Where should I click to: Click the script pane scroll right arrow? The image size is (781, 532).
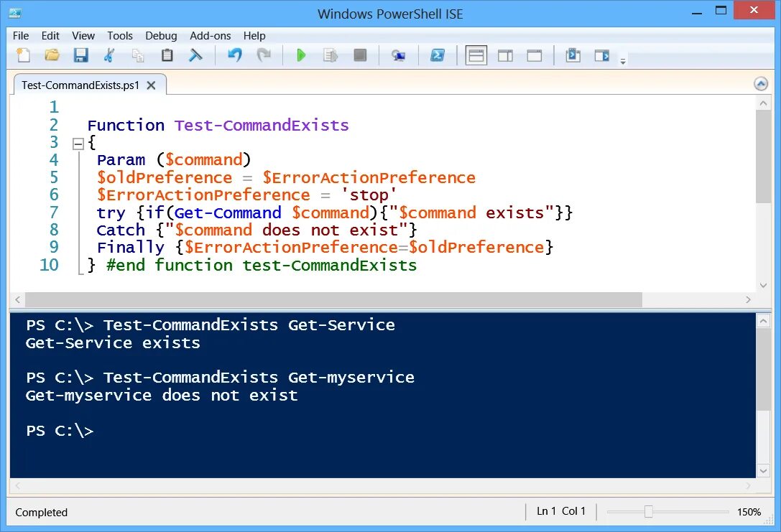pos(748,299)
